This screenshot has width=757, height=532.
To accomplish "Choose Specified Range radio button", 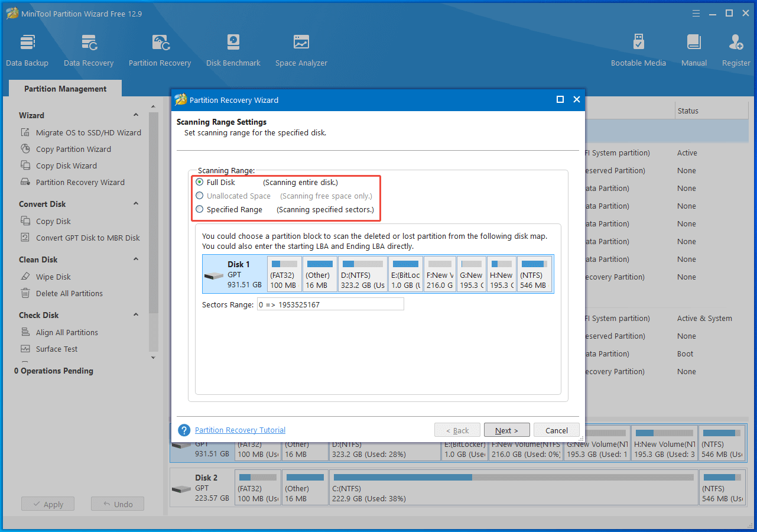I will [200, 209].
